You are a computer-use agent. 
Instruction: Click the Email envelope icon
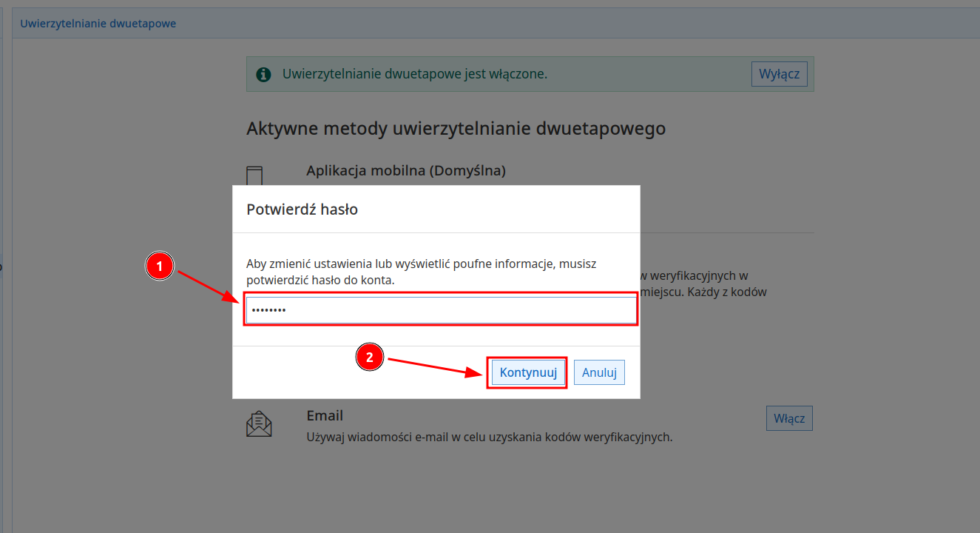click(259, 423)
